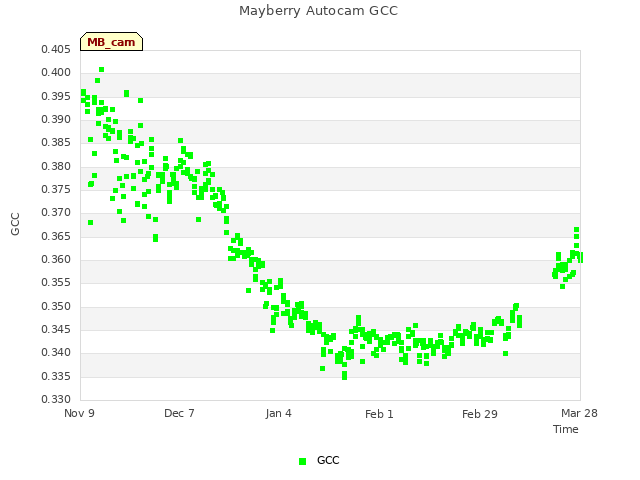Click the 0.330 y-axis value
The height and width of the screenshot is (480, 640).
(56, 399)
